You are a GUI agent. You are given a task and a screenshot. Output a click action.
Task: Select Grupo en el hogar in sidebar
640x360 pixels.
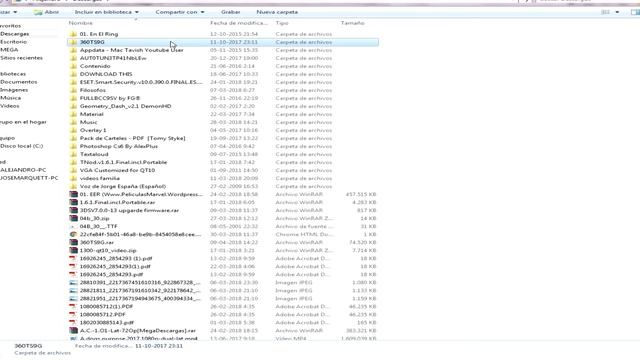pyautogui.click(x=23, y=122)
